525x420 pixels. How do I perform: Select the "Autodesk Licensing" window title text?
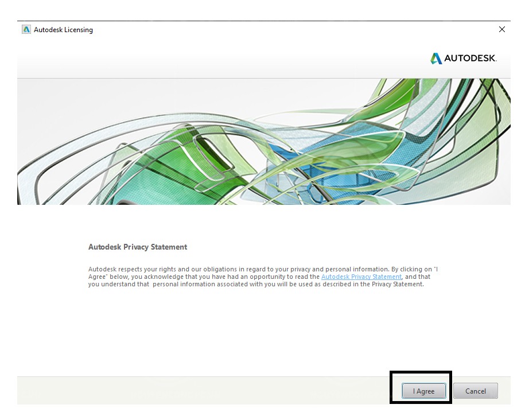[63, 30]
